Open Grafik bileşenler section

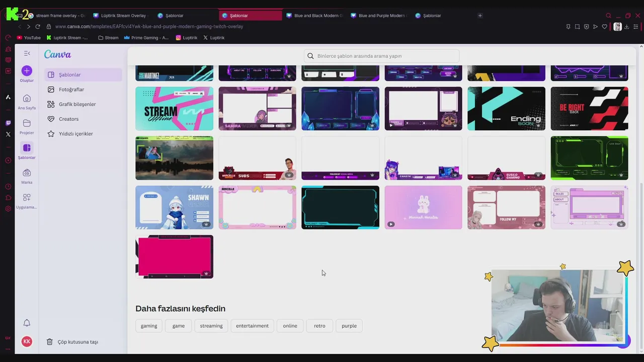(83, 104)
